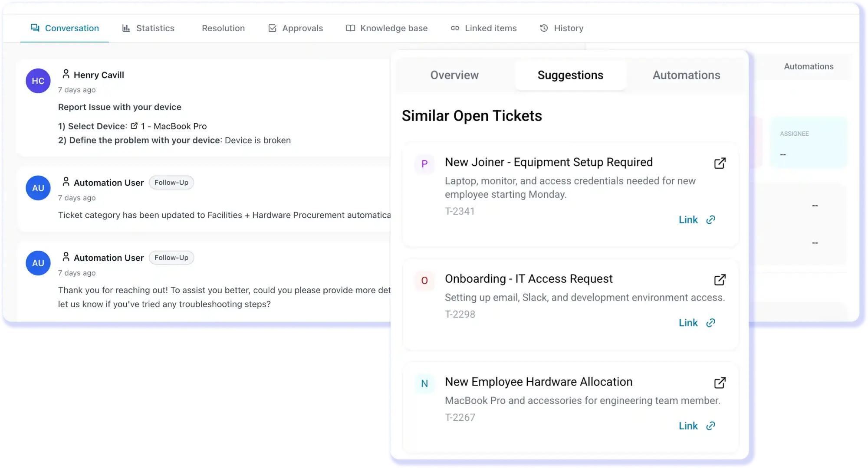Switch to Linked items tab

pos(483,28)
